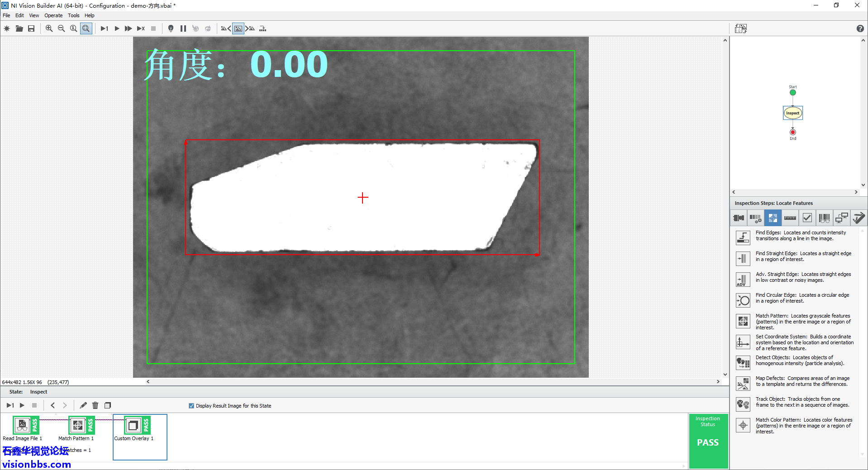The image size is (868, 470).
Task: Select the Measure Features ruler category
Action: 790,218
